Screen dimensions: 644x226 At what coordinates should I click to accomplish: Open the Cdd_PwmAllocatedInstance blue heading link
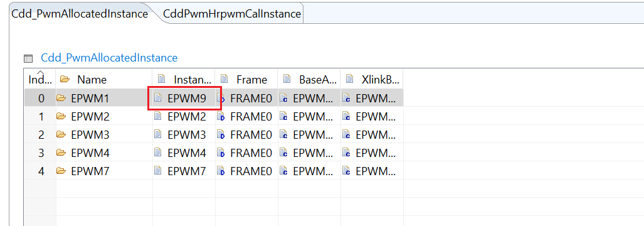click(x=109, y=58)
